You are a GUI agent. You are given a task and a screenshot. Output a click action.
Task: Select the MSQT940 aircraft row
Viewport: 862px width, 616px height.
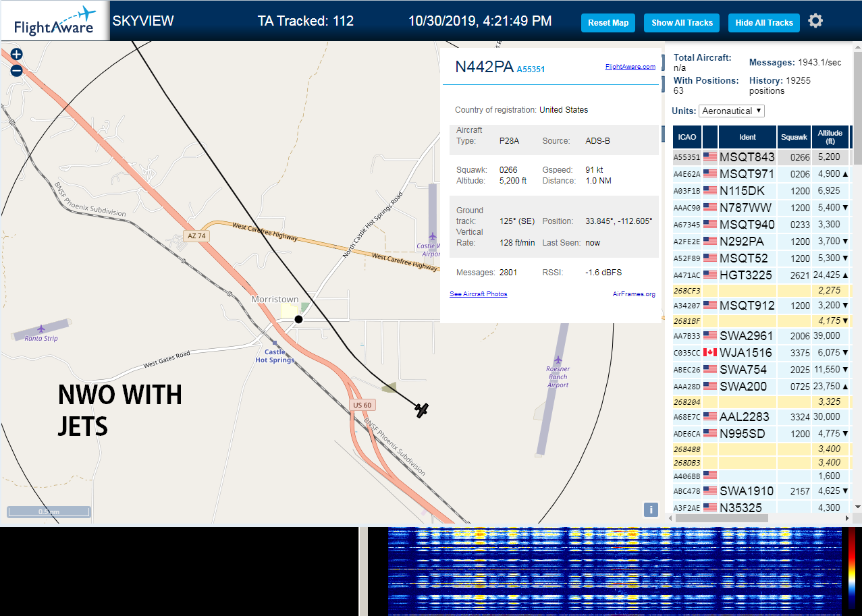pyautogui.click(x=762, y=224)
